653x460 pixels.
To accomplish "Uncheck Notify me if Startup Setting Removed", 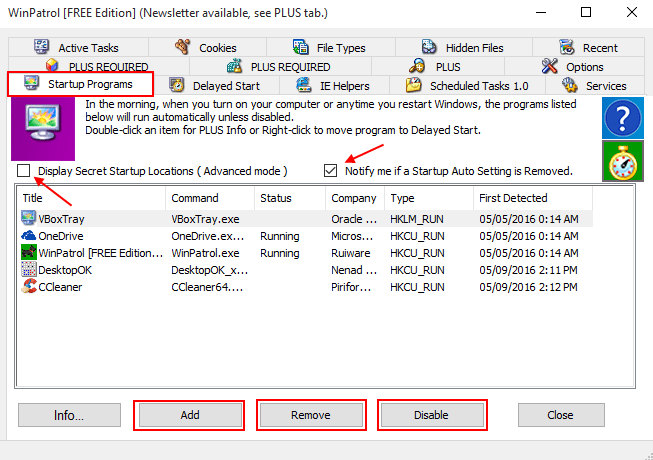I will [330, 170].
